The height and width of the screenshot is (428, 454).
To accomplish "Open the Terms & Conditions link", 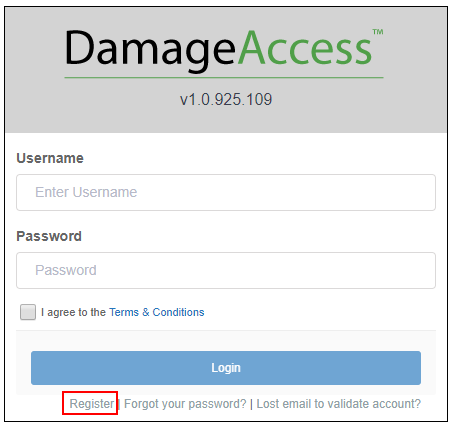I will coord(157,312).
